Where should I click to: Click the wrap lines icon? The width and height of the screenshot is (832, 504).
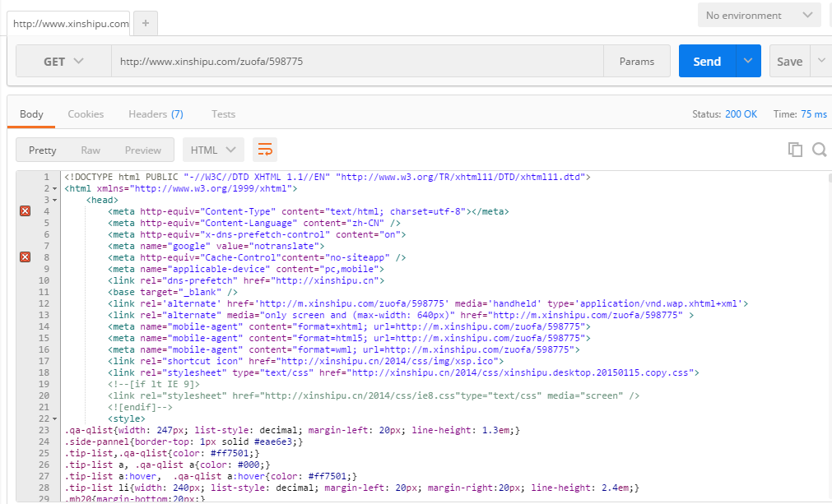(265, 150)
